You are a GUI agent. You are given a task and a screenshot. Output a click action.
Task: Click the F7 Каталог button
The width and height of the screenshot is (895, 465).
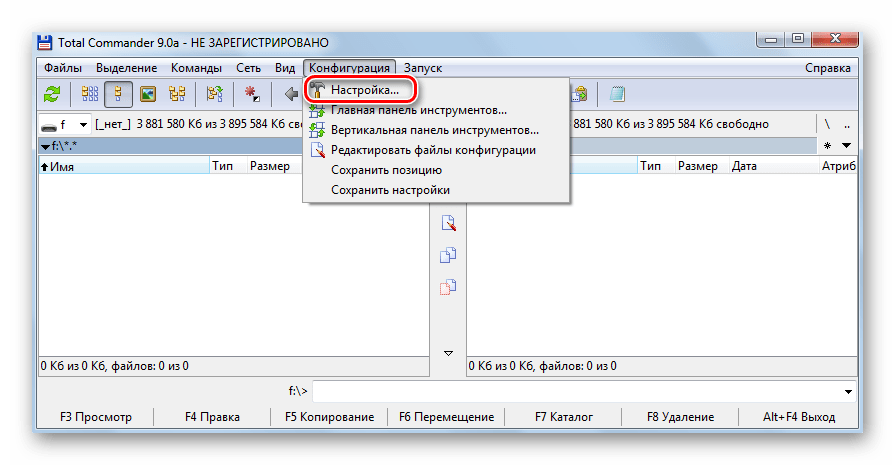[564, 417]
